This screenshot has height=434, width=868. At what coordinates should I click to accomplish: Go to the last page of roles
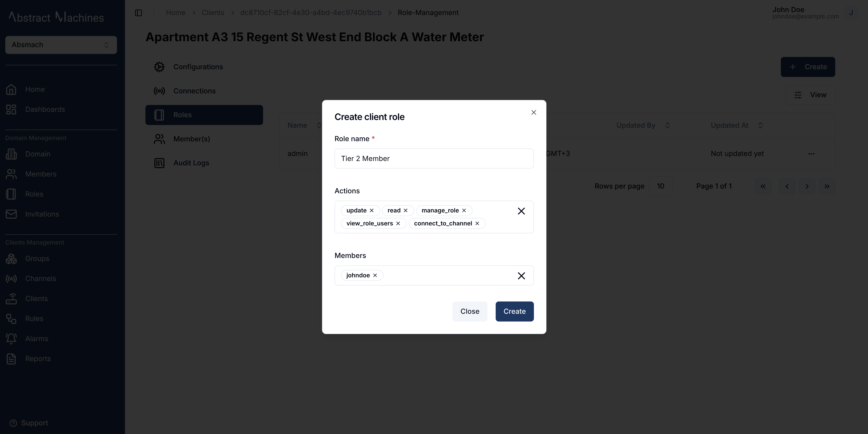pyautogui.click(x=827, y=186)
